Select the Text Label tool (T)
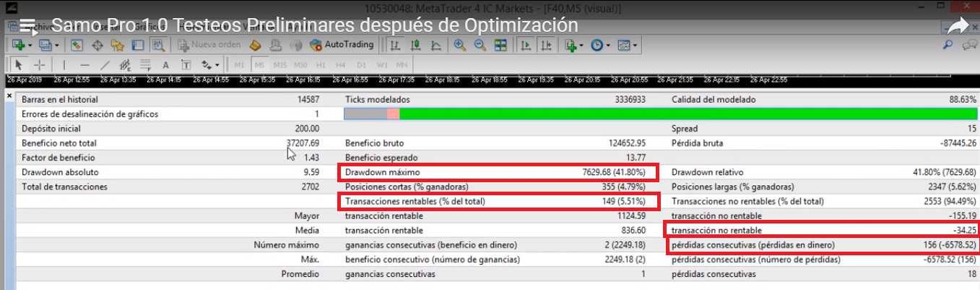980x290 pixels. click(x=186, y=64)
